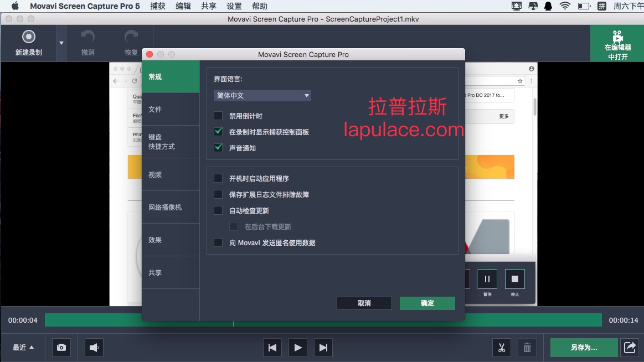Click the trash delete icon
Viewport: 644px width, 362px height.
point(527,348)
